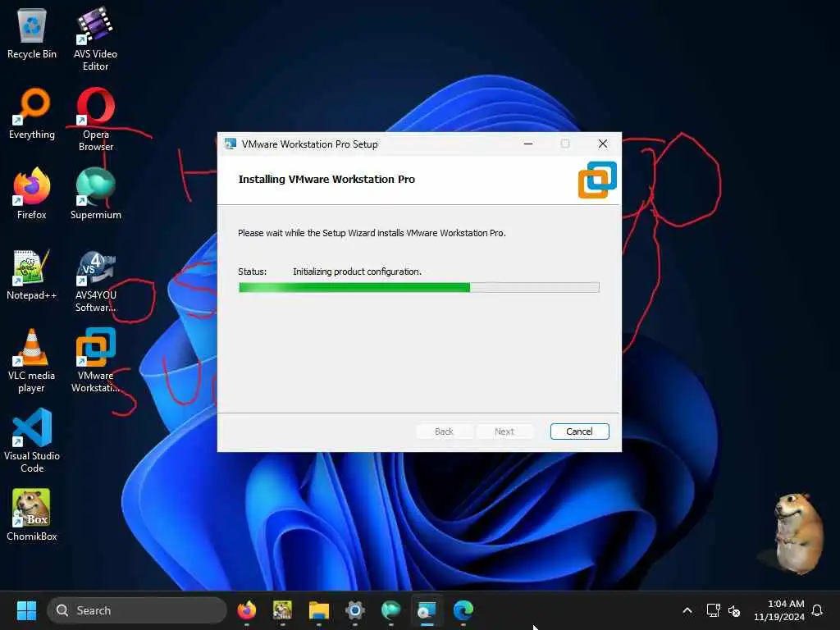Select the Opera Browser desktop icon
The image size is (840, 630).
pos(95,119)
